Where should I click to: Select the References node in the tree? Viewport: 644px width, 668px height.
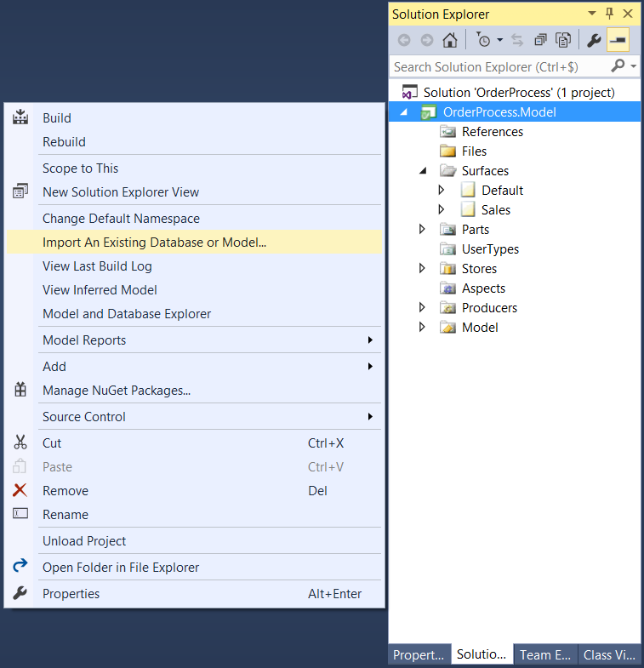coord(492,132)
